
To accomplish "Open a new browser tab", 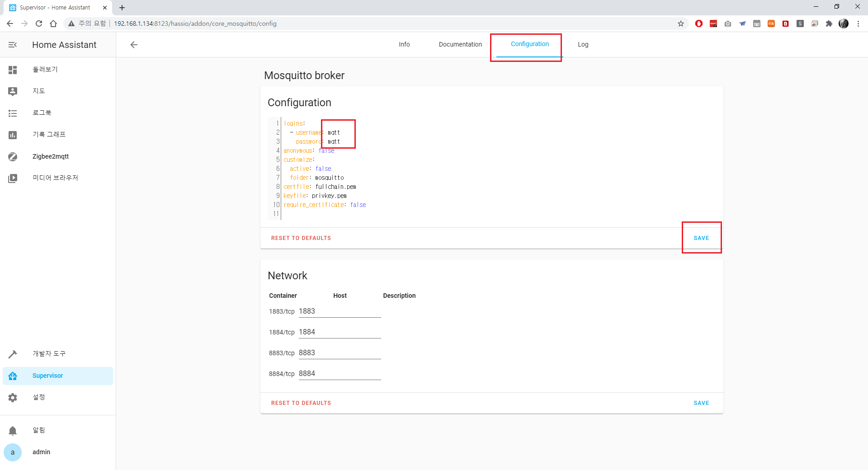I will (122, 8).
